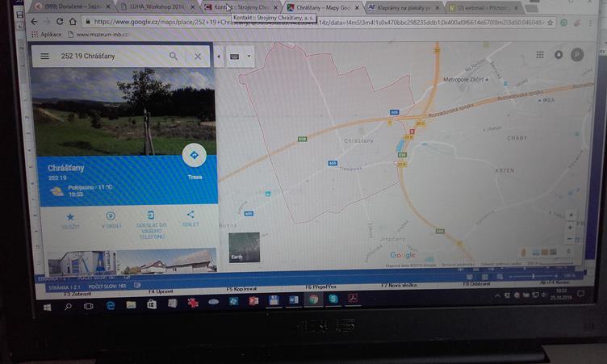Save place with the ULOŽIT star
This screenshot has height=364, width=607.
[70, 220]
